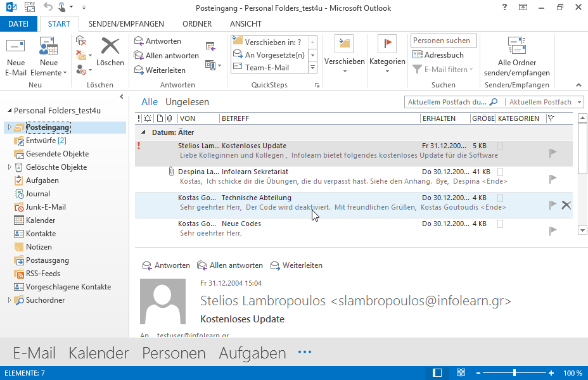Click Alle Ordner senden/empfangen
The image size is (588, 380).
click(x=517, y=56)
